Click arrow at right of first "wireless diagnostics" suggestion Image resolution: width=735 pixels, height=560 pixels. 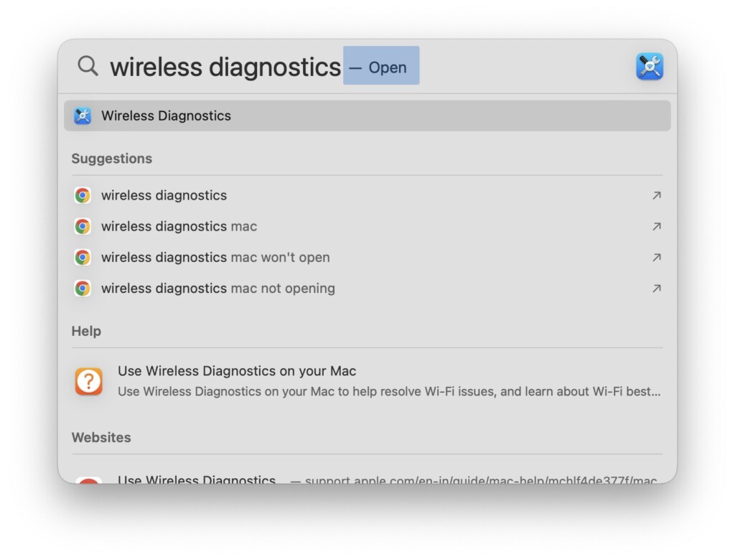click(x=656, y=195)
